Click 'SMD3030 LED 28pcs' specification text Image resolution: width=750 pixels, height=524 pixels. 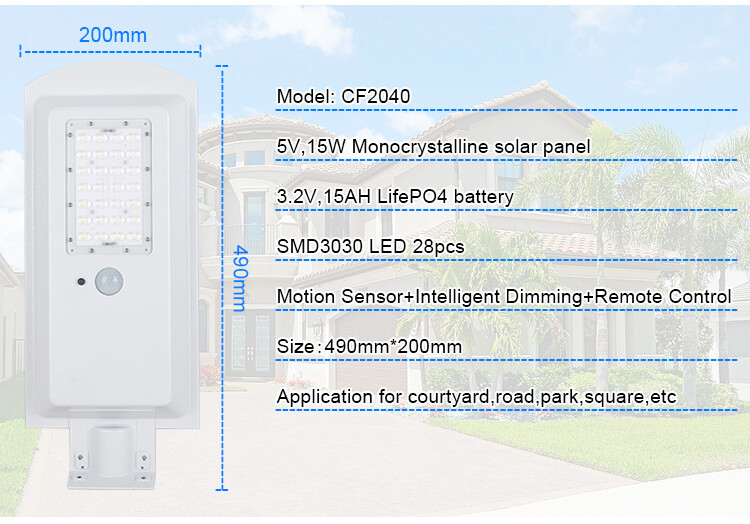[x=371, y=247]
